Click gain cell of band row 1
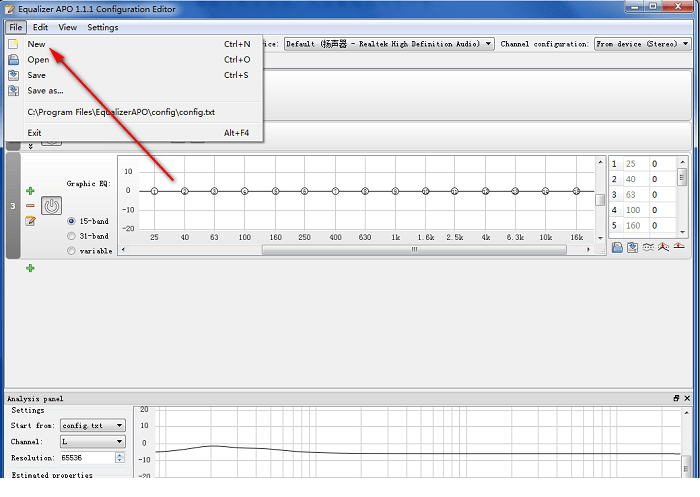The height and width of the screenshot is (497, 700). click(x=662, y=164)
